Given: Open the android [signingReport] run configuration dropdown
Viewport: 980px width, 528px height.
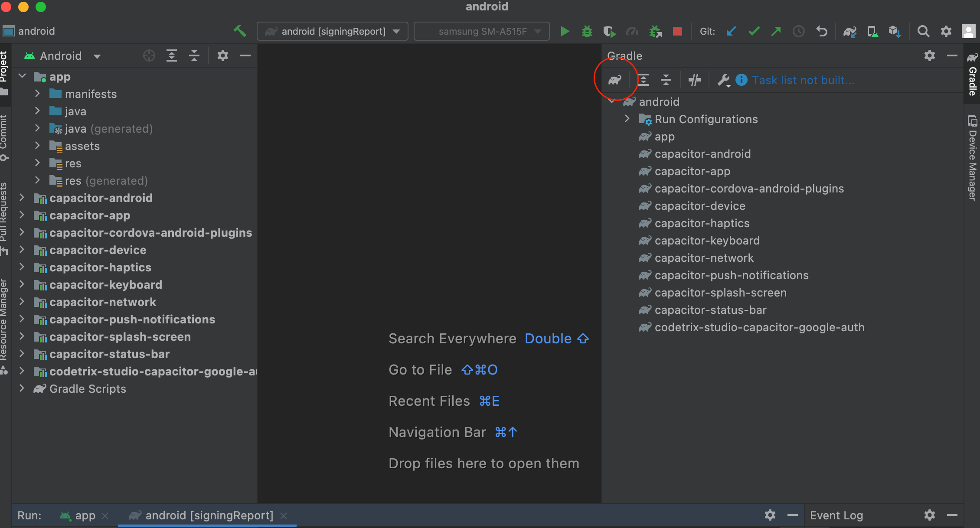Looking at the screenshot, I should point(332,31).
